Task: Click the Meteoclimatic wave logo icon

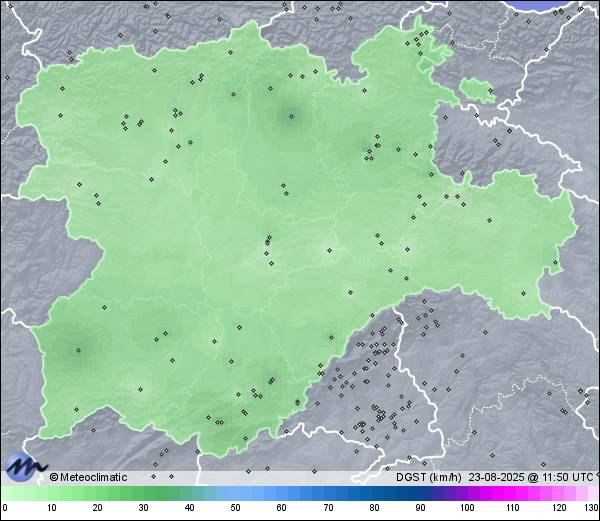Action: click(x=24, y=467)
